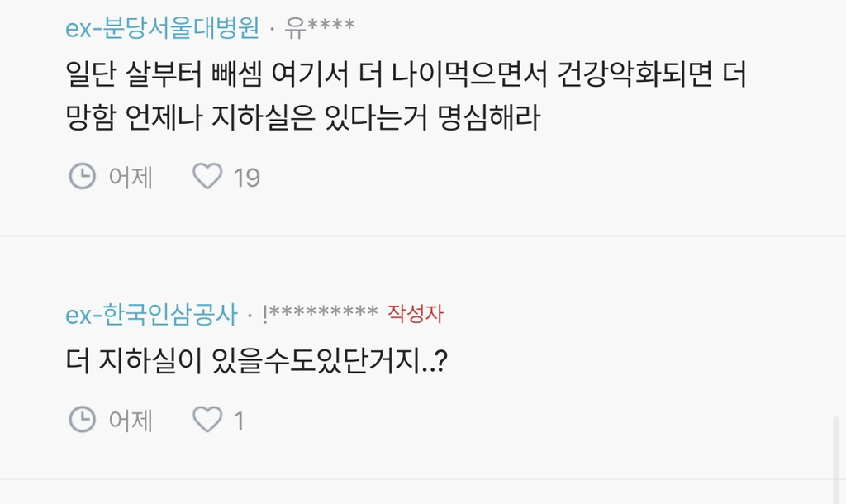Click the like count 1 on the reply
Screen dimensions: 846x504
(x=239, y=421)
